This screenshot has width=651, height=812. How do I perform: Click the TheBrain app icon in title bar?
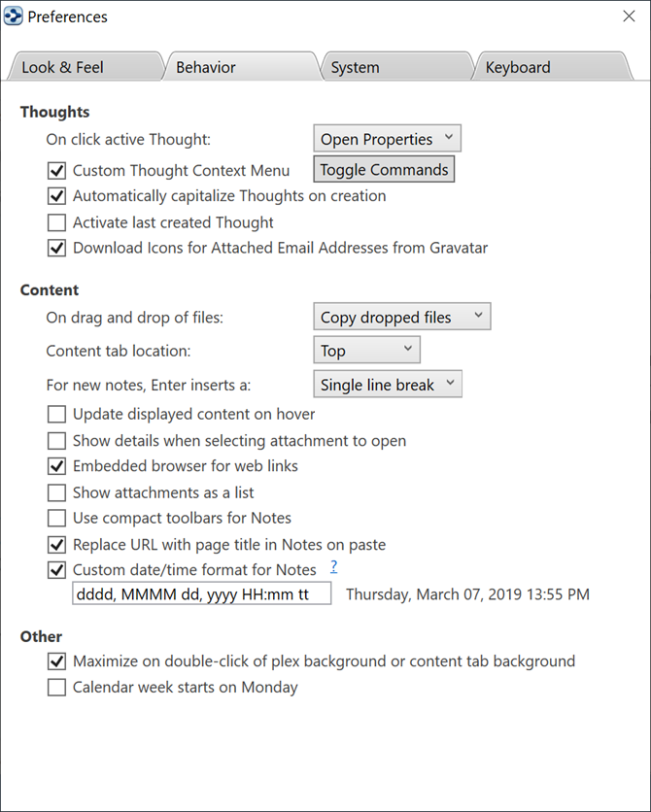pos(14,17)
